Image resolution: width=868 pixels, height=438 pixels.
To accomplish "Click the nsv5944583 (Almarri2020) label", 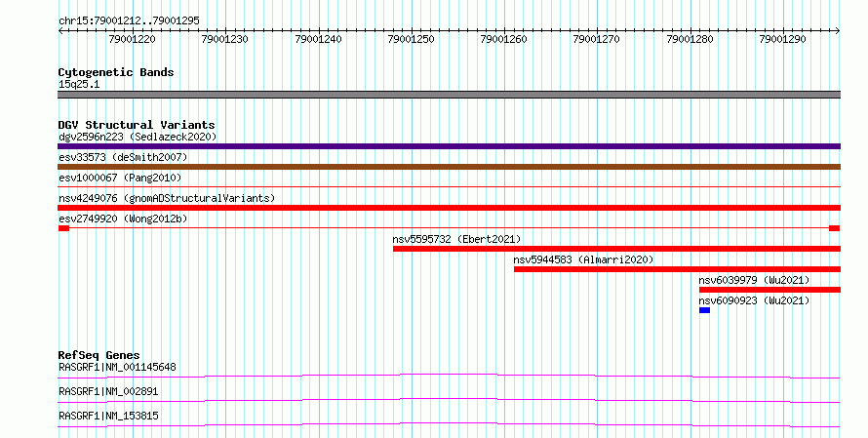I will (x=583, y=259).
